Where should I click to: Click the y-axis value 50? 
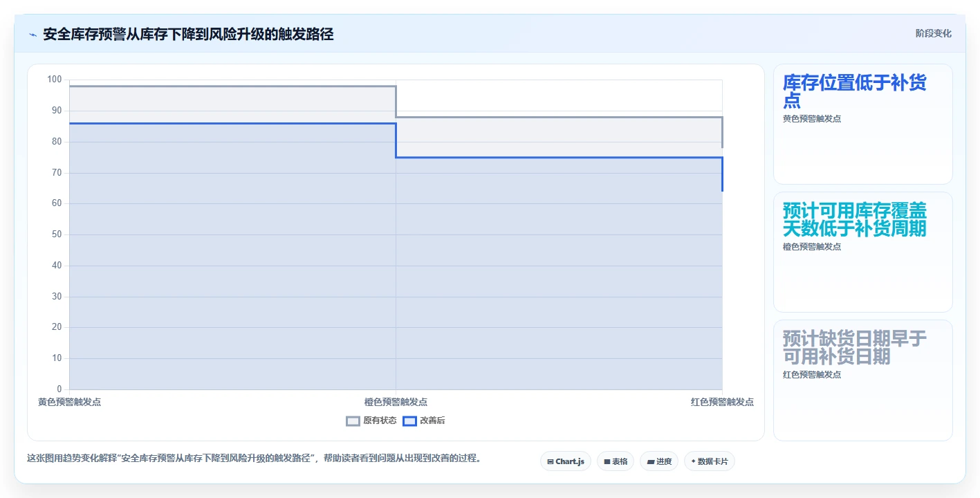click(57, 234)
